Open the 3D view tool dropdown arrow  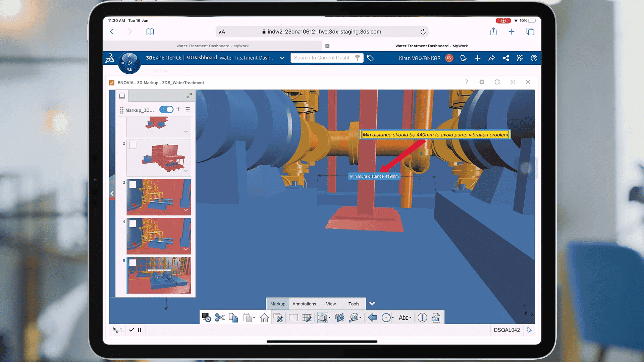click(329, 318)
